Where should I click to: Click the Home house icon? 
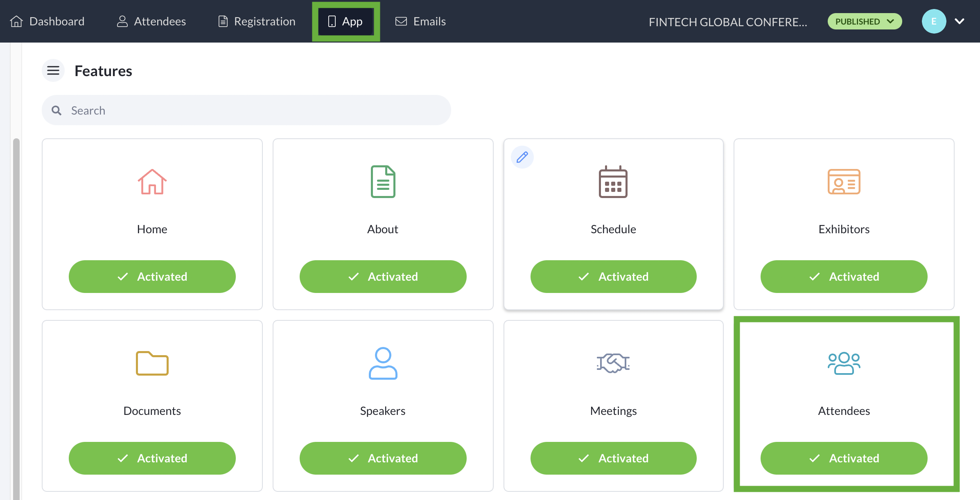pyautogui.click(x=152, y=182)
